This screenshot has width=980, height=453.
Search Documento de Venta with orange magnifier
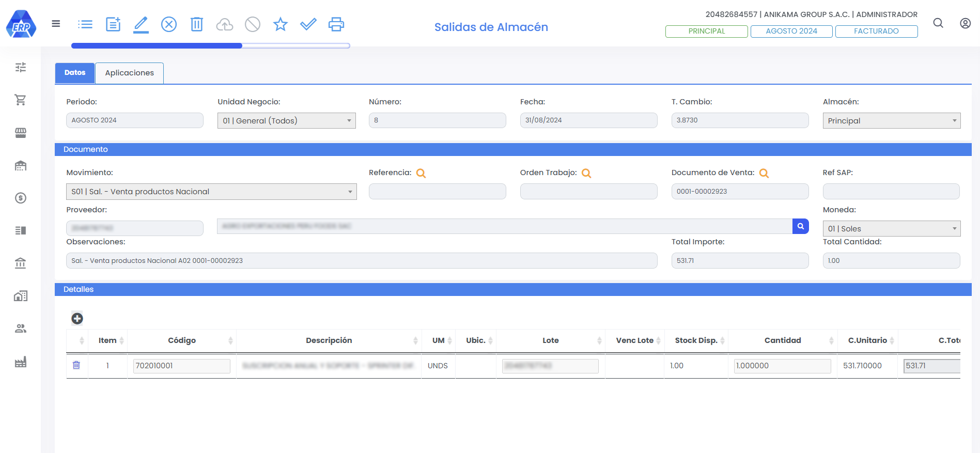[764, 174]
